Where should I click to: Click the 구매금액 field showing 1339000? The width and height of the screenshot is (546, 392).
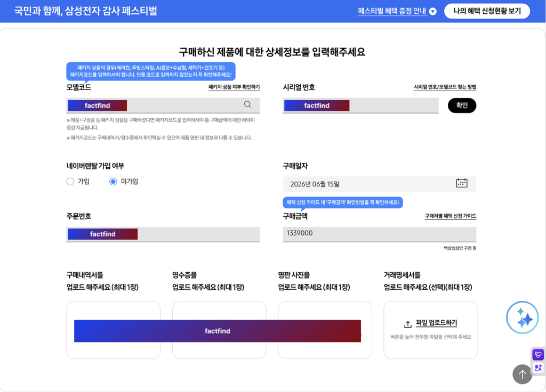point(379,234)
